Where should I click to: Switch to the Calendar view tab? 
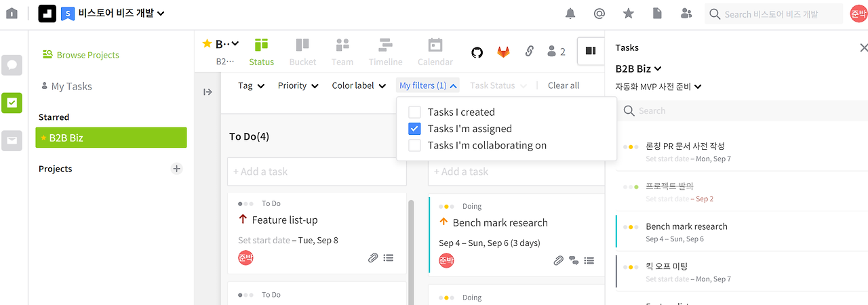point(435,52)
